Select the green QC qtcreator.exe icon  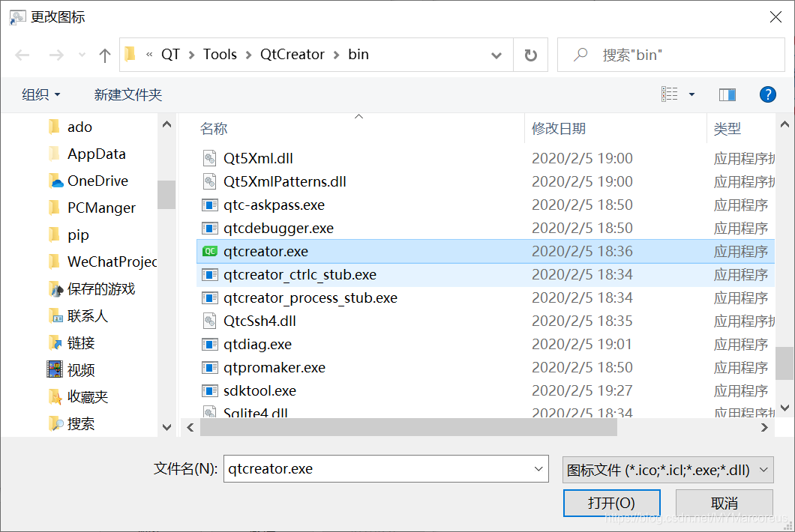pos(209,251)
